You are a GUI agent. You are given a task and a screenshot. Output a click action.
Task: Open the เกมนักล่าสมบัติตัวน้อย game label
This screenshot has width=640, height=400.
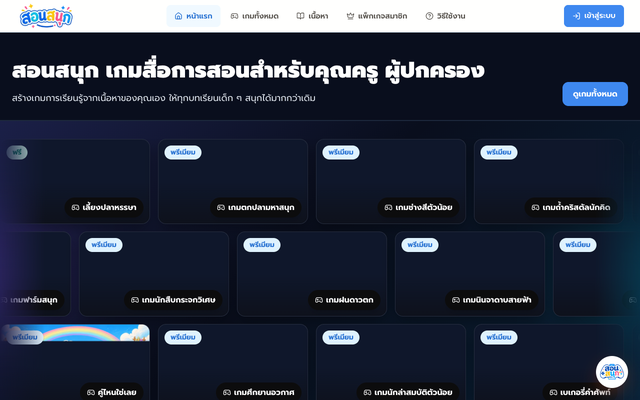click(x=408, y=391)
